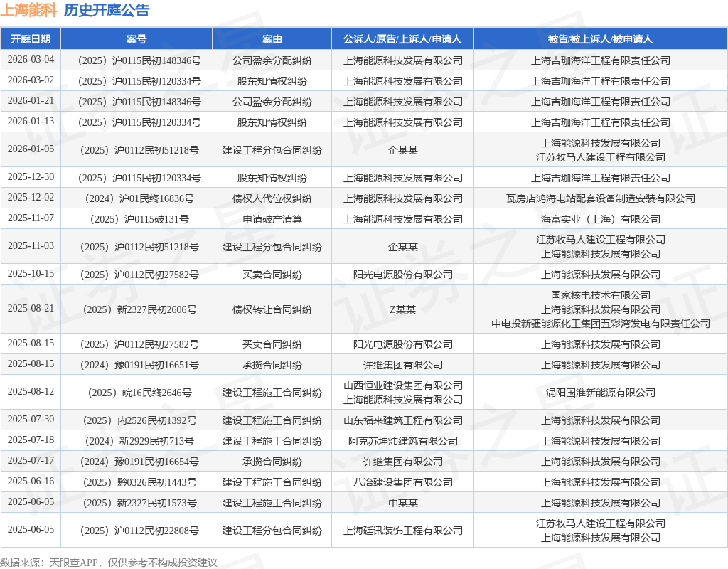The height and width of the screenshot is (569, 728).
Task: Click case number (2024)豫0191民初16651号
Action: click(x=139, y=365)
